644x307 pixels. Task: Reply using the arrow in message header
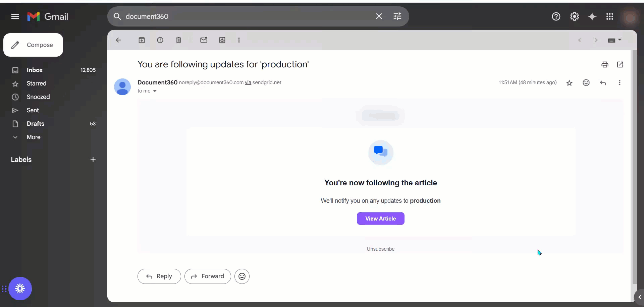coord(603,83)
